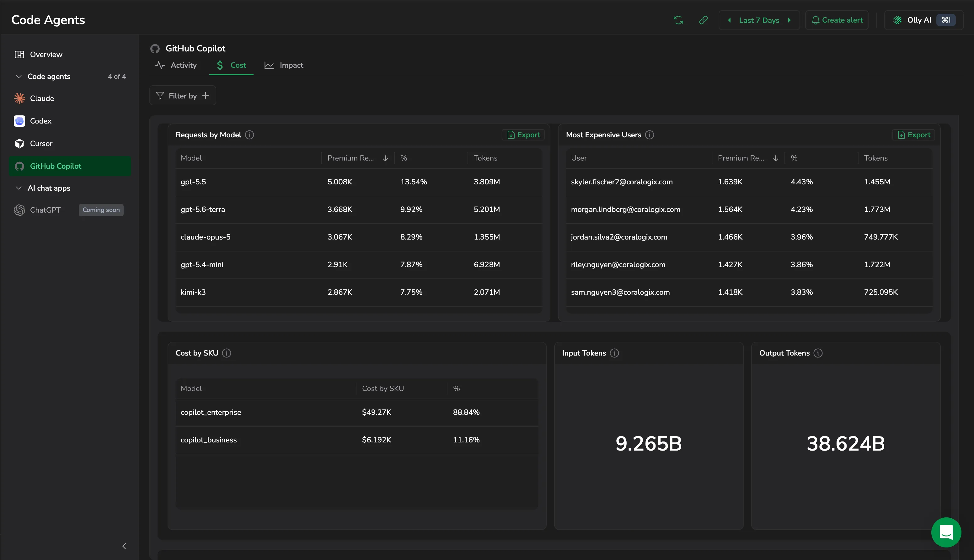Click the claude-opus-5 model row
Image resolution: width=974 pixels, height=560 pixels.
point(359,237)
